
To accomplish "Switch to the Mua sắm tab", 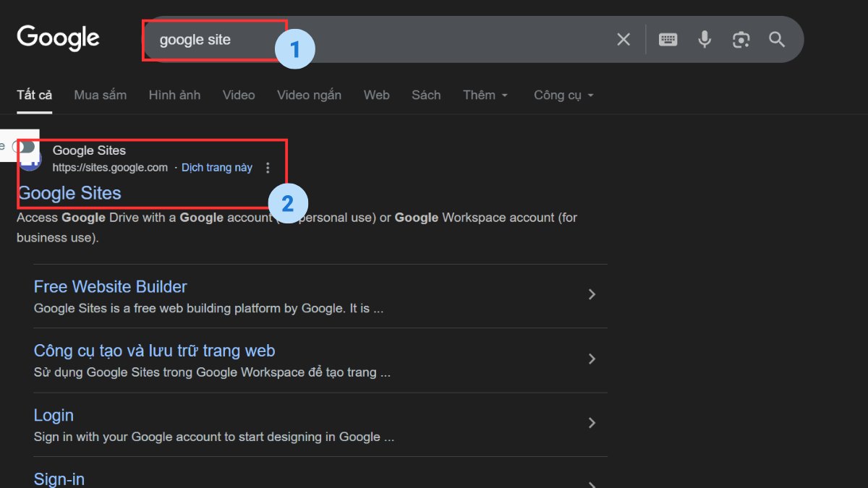I will 101,95.
